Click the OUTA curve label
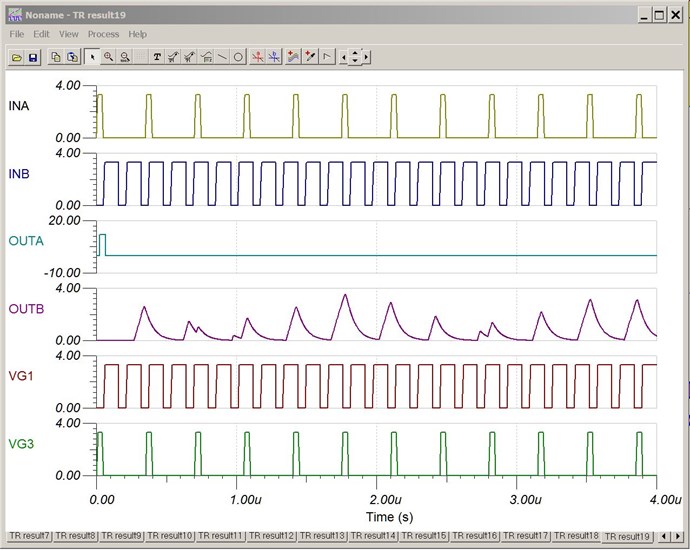 [x=26, y=241]
